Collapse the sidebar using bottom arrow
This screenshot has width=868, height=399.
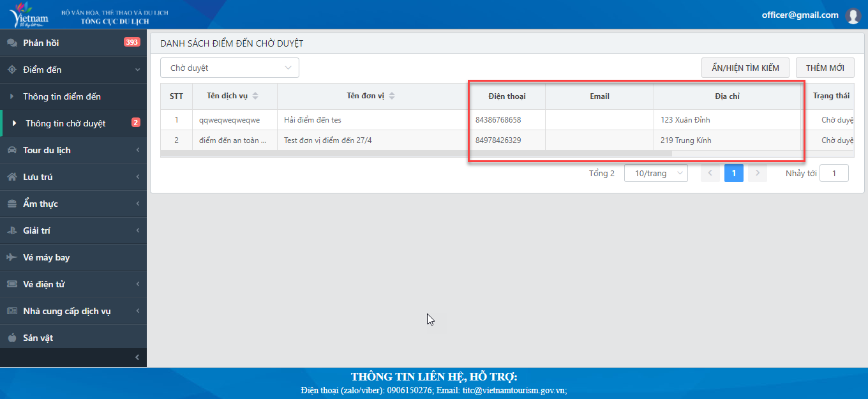[137, 358]
